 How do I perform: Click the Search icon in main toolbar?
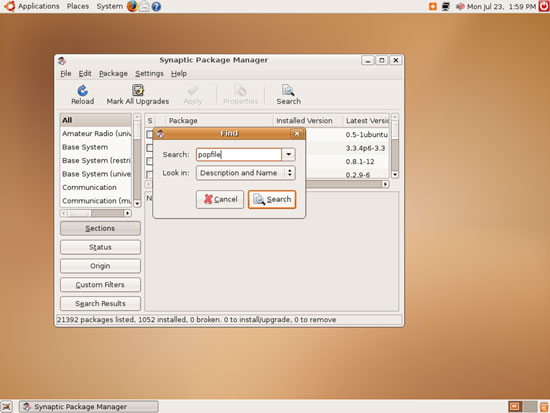click(x=288, y=91)
